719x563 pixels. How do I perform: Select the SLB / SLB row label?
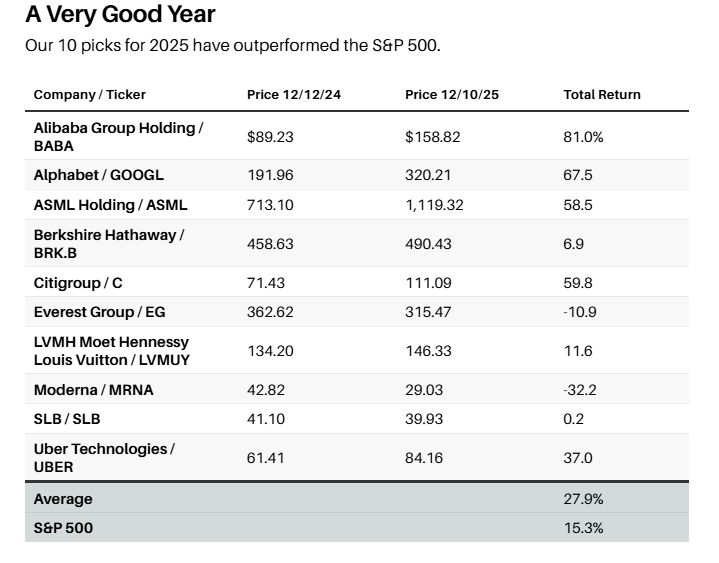pyautogui.click(x=68, y=419)
